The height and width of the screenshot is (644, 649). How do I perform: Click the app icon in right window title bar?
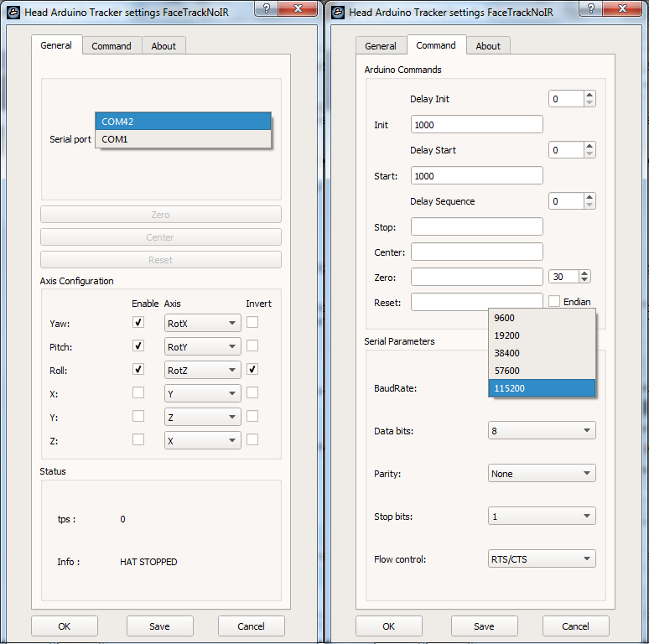(338, 13)
